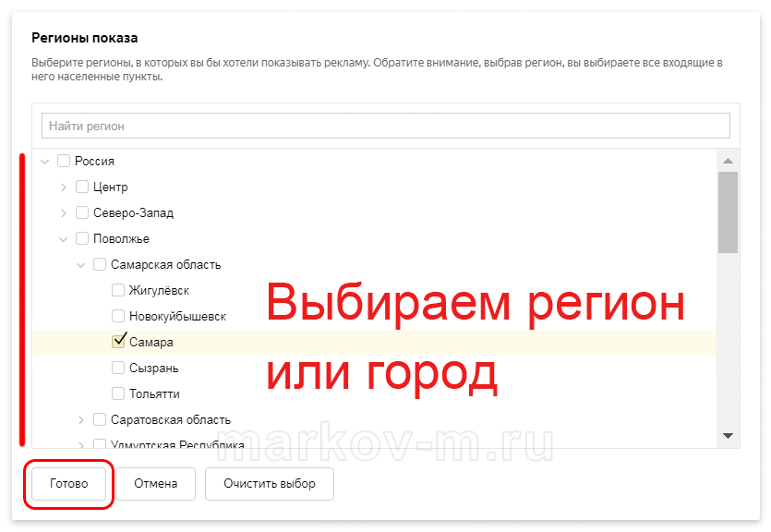Screen dimensions: 771x532
Task: Focus the Найти регион search field
Action: [x=385, y=126]
